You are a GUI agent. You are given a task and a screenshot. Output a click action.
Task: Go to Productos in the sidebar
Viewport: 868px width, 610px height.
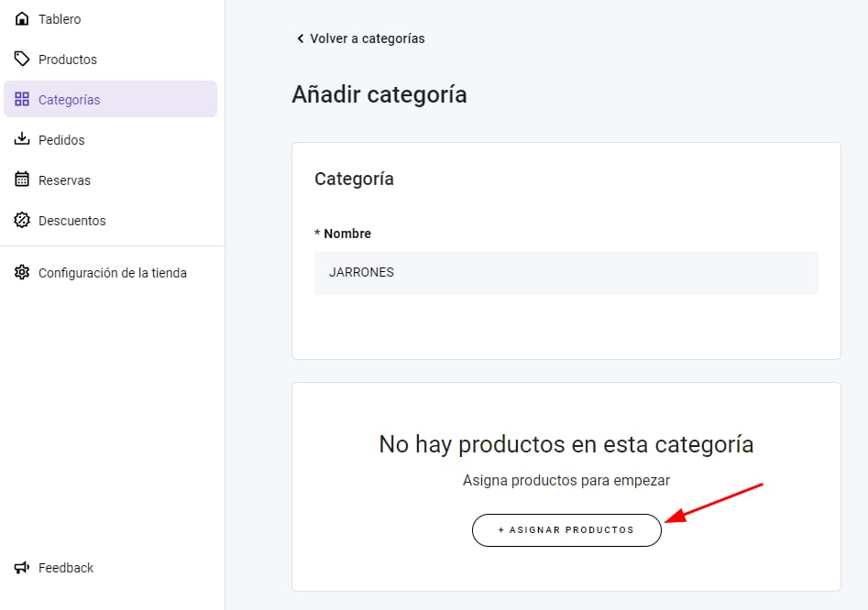(x=110, y=60)
